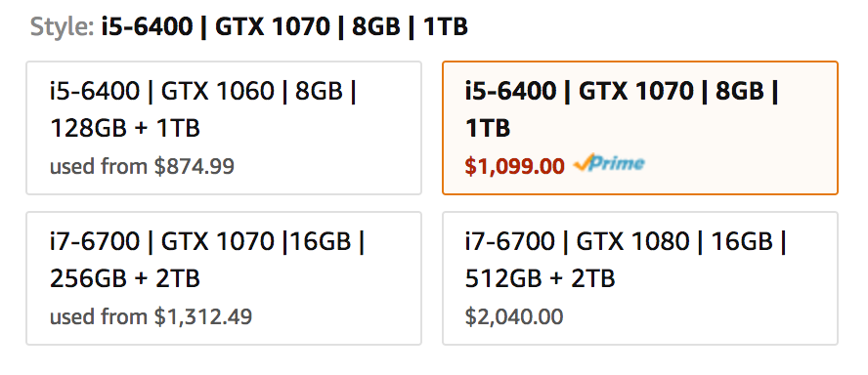Screen dimensions: 868x375
Task: Click the $2,040.00 price
Action: pos(514,317)
